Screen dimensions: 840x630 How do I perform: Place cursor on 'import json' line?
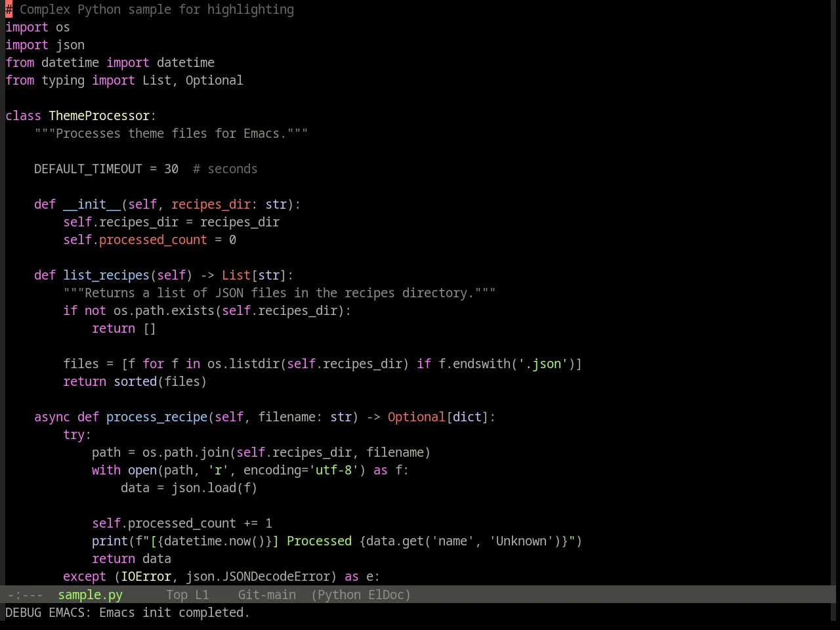45,45
